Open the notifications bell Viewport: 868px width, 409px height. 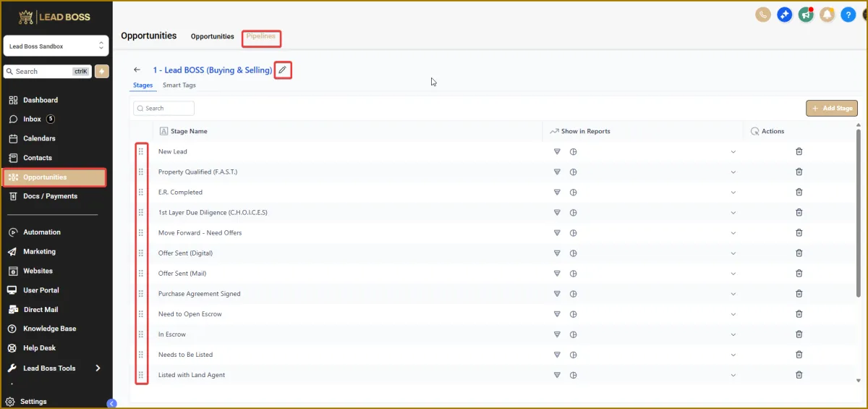coord(827,14)
